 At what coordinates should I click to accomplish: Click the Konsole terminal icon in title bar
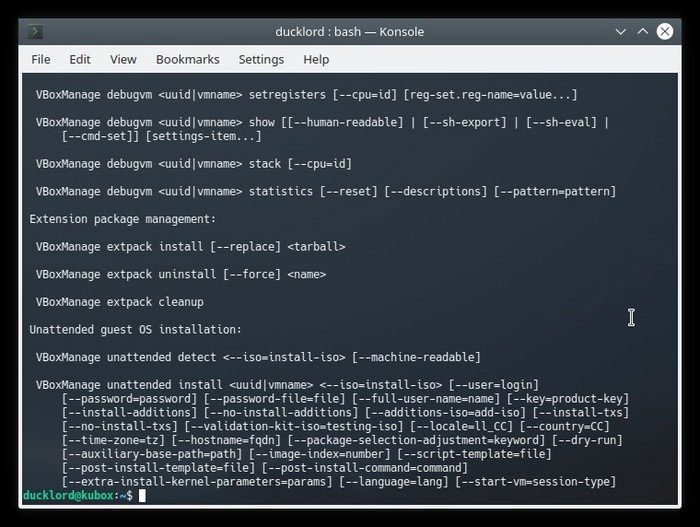tap(35, 32)
